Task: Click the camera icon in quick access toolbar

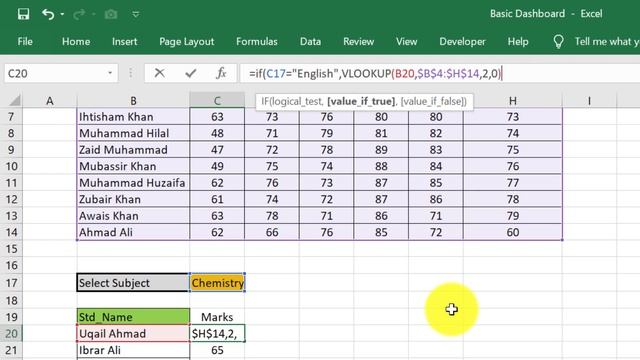Action: click(x=111, y=14)
